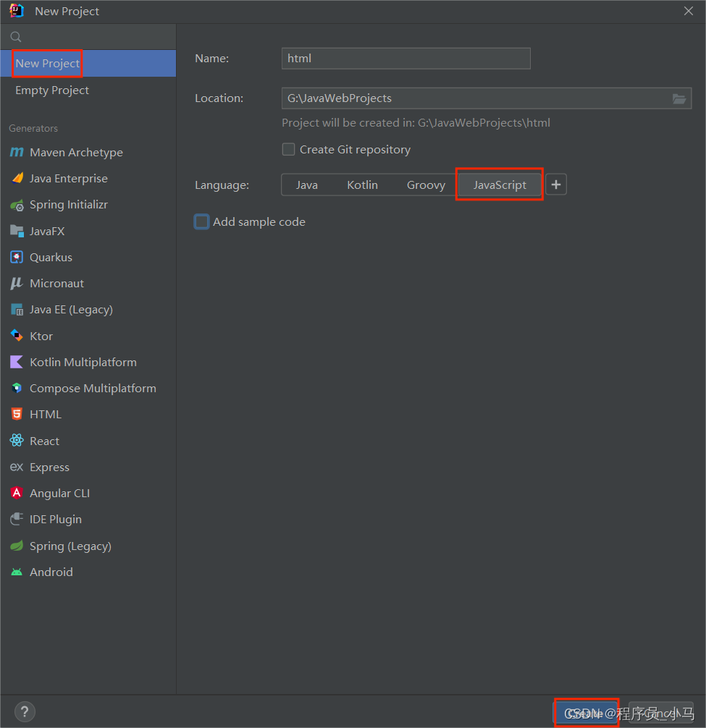Select Kotlin as the language
706x728 pixels.
(362, 185)
